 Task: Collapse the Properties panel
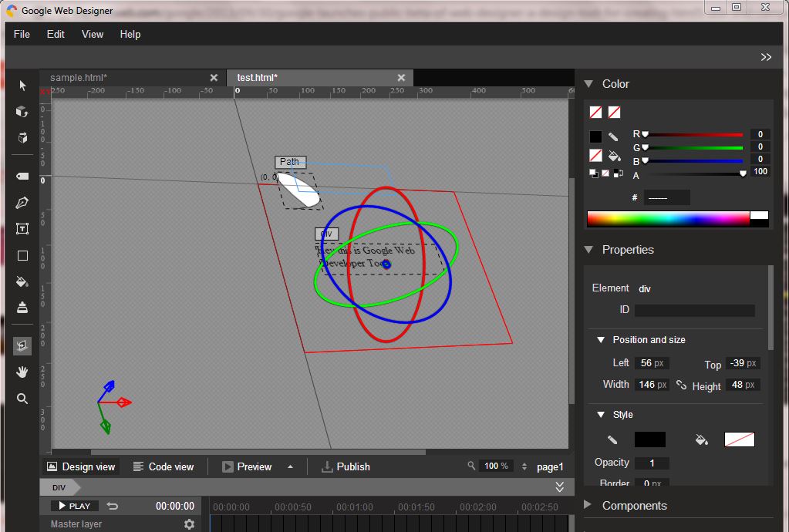[588, 249]
